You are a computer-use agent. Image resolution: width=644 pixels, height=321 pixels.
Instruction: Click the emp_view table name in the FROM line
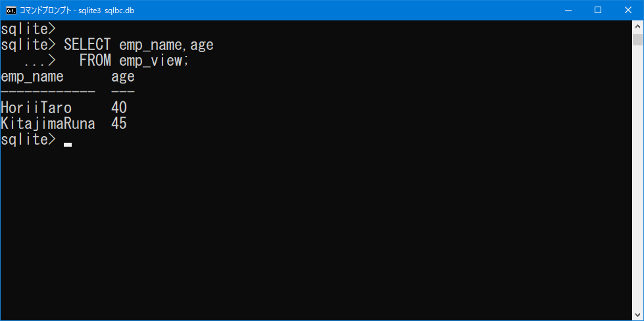pyautogui.click(x=151, y=61)
